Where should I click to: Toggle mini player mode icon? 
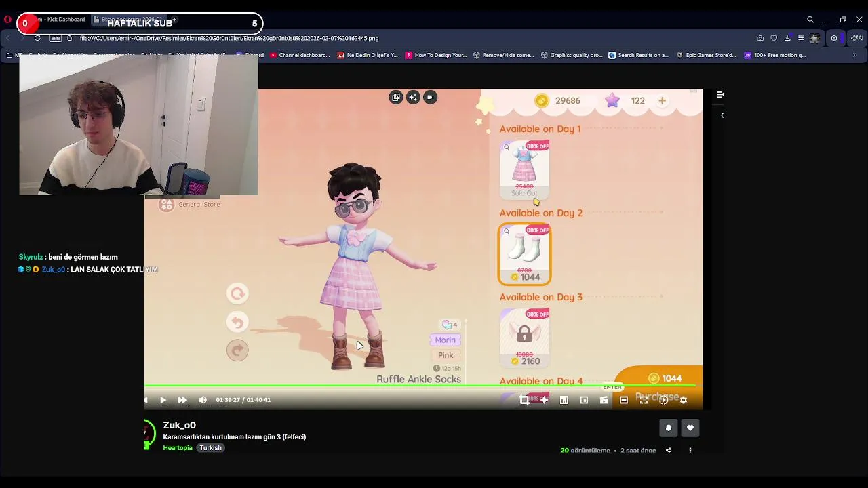(x=584, y=400)
